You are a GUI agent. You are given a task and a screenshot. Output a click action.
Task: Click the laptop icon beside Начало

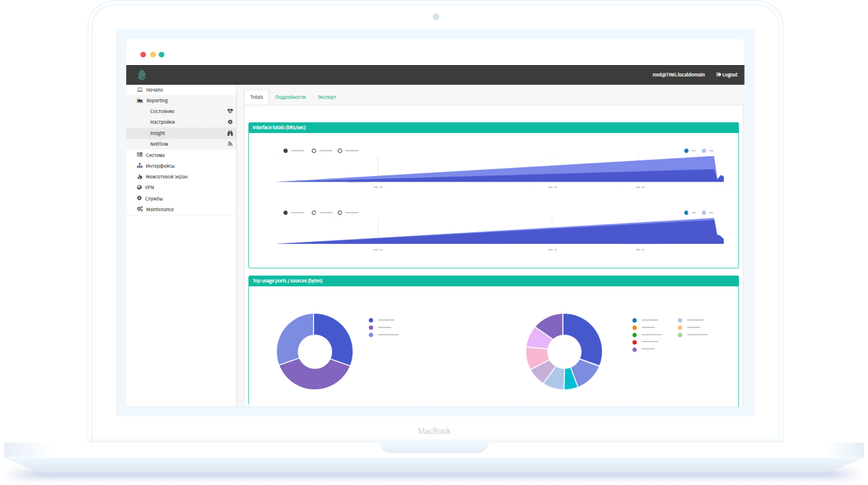[x=140, y=90]
